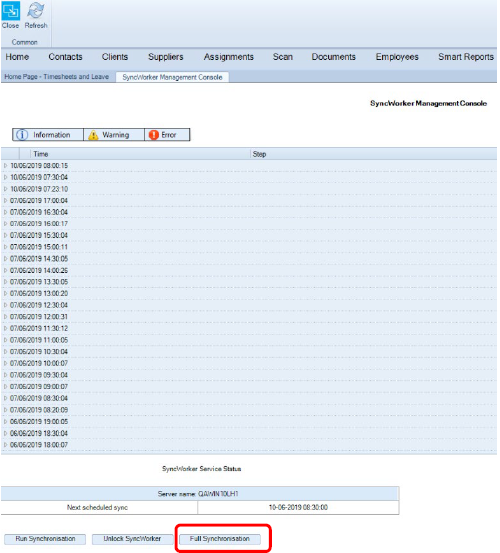The image size is (500, 553).
Task: Open the Assignments menu
Action: coord(228,57)
